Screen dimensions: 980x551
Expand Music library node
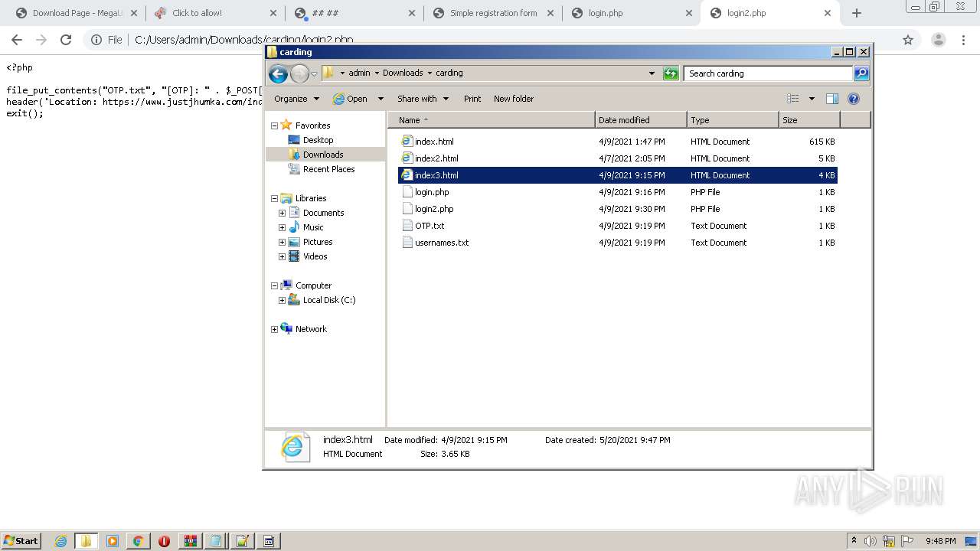pos(282,227)
